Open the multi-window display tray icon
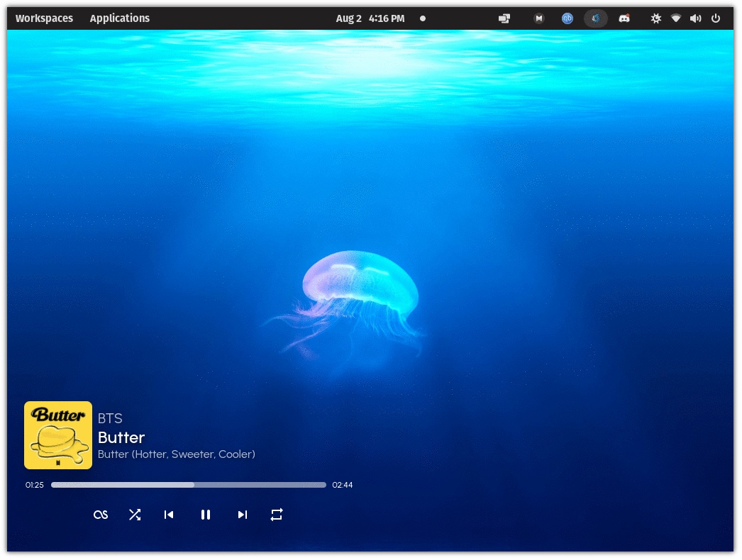742x560 pixels. (504, 18)
